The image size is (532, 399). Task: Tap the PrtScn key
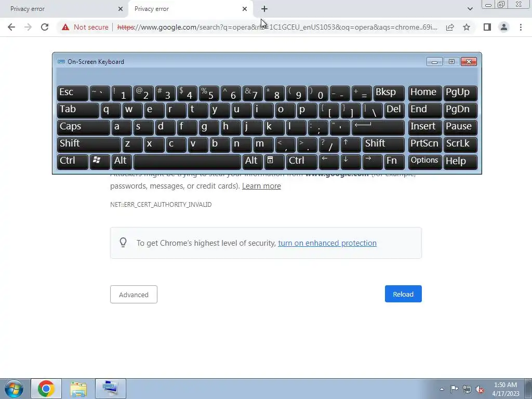pyautogui.click(x=425, y=144)
